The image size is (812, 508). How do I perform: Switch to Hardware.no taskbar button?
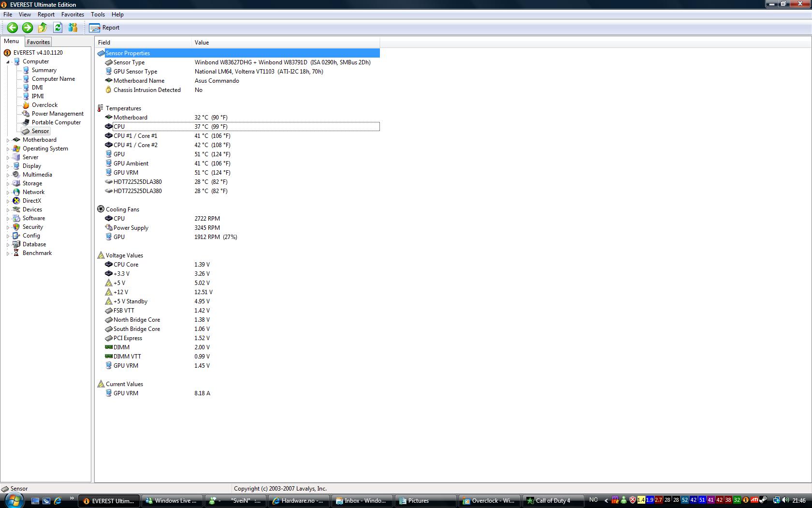(299, 501)
